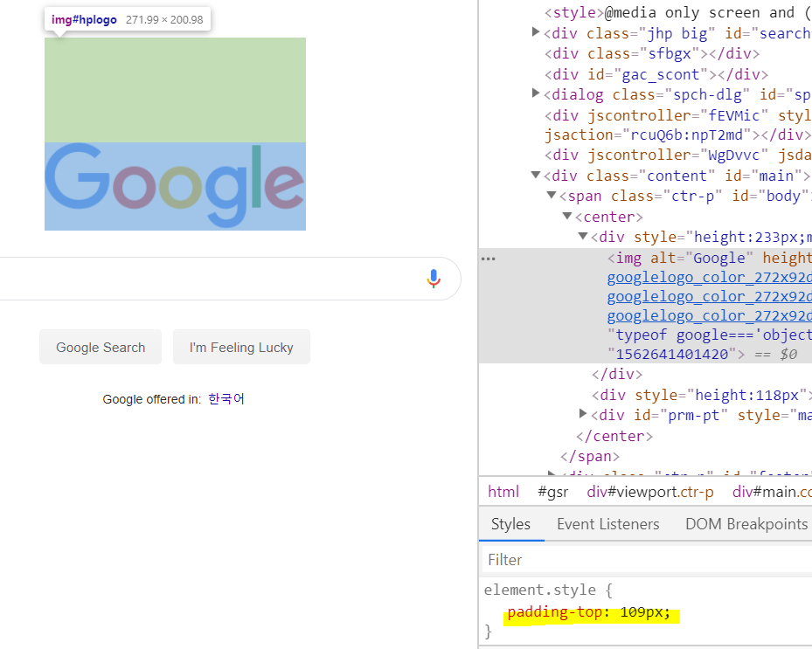812x649 pixels.
Task: Select the div jscontroller WgDvvc row
Action: click(678, 155)
